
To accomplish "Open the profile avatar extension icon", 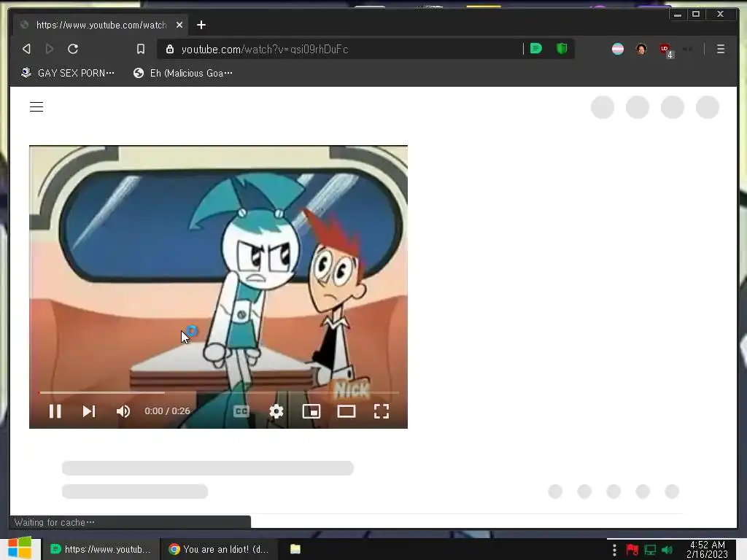I will [641, 49].
